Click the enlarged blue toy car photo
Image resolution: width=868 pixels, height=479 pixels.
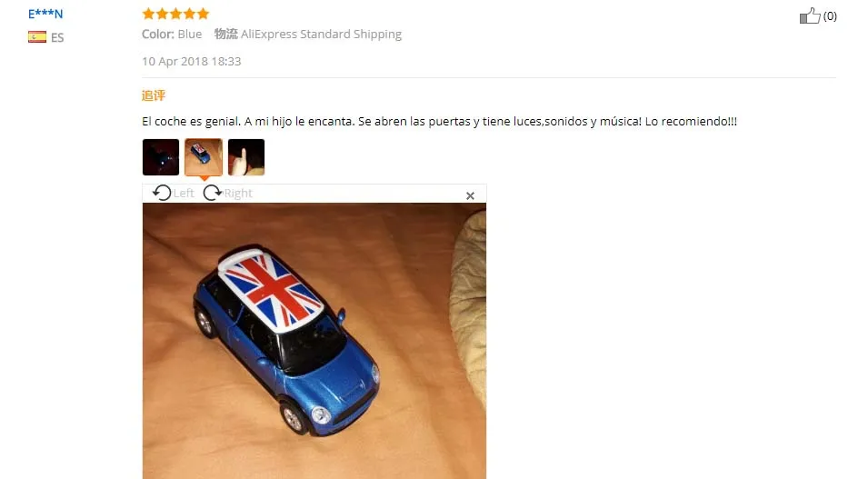coord(314,341)
